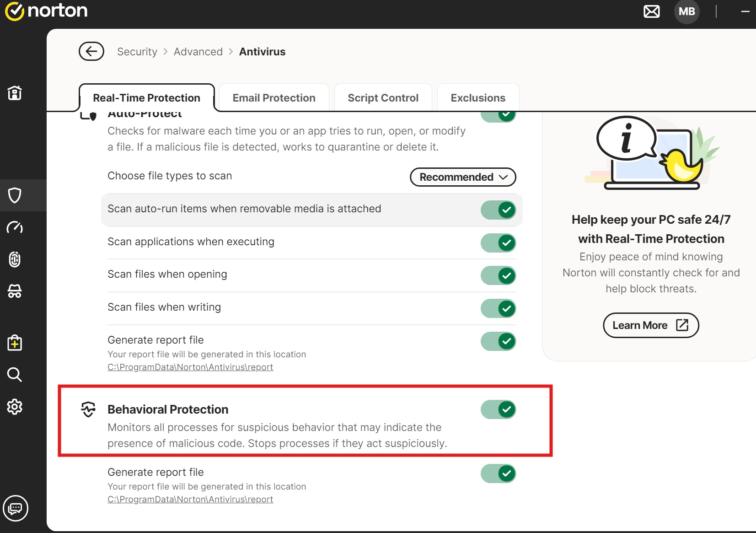
Task: Open the home dashboard sidebar icon
Action: (15, 93)
